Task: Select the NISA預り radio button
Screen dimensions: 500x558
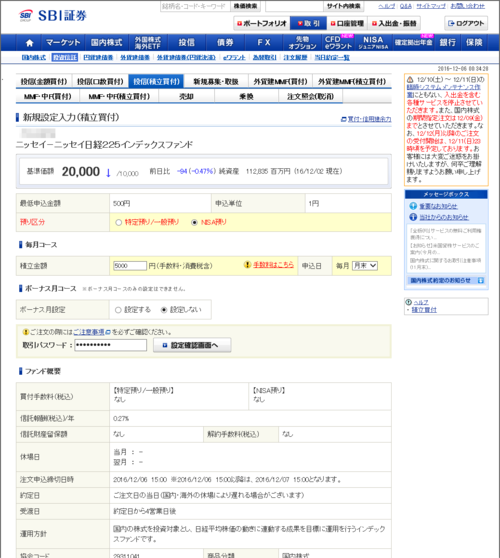Action: point(194,222)
